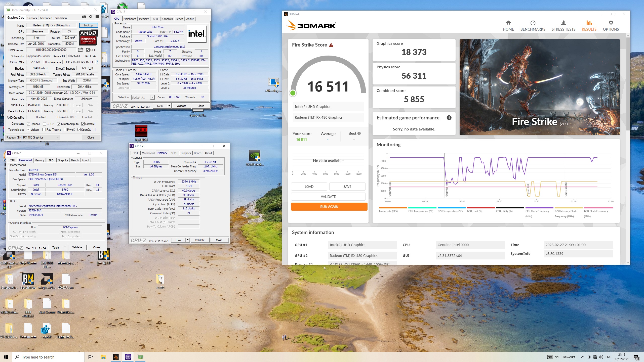Image resolution: width=644 pixels, height=362 pixels.
Task: Click the GPU-Z taskbar icon
Action: coord(141,357)
